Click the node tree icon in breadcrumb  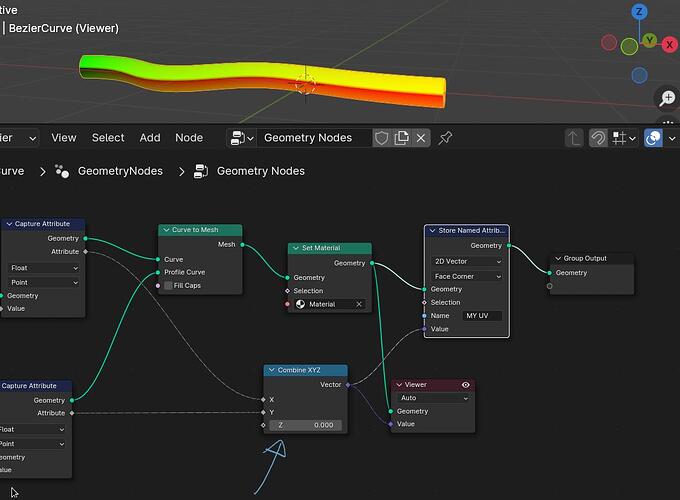click(x=201, y=171)
